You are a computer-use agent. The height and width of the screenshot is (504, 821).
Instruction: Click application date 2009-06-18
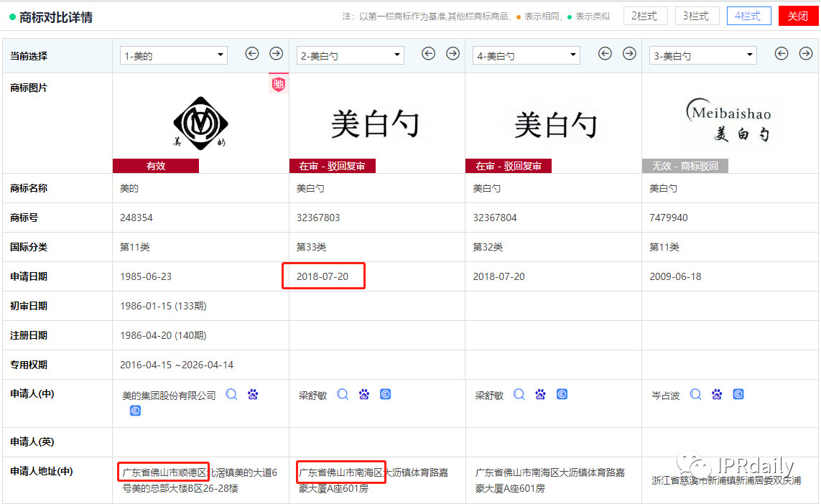675,276
